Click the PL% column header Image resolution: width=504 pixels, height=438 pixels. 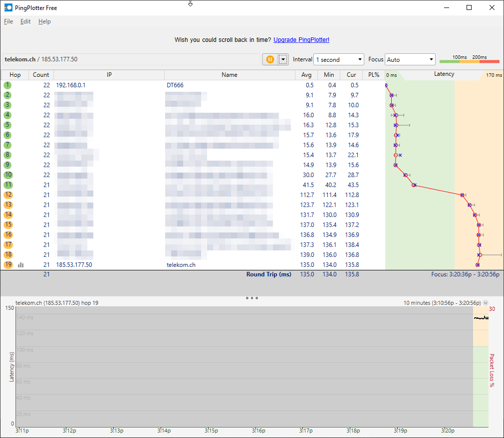pyautogui.click(x=374, y=75)
